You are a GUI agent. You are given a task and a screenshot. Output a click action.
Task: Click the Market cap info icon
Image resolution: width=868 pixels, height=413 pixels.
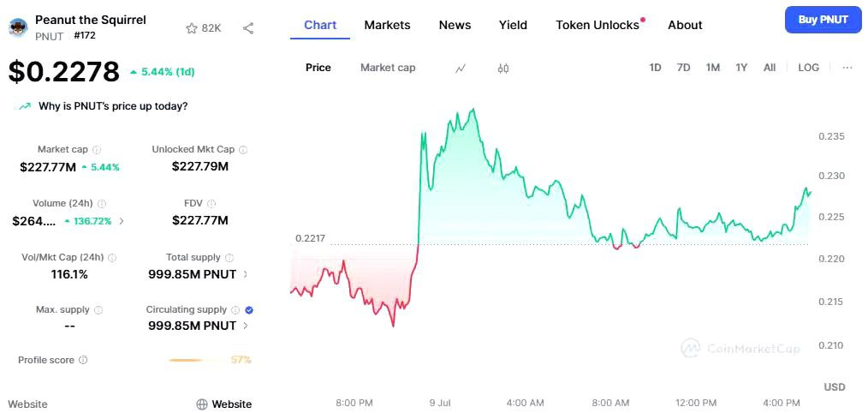click(x=97, y=150)
